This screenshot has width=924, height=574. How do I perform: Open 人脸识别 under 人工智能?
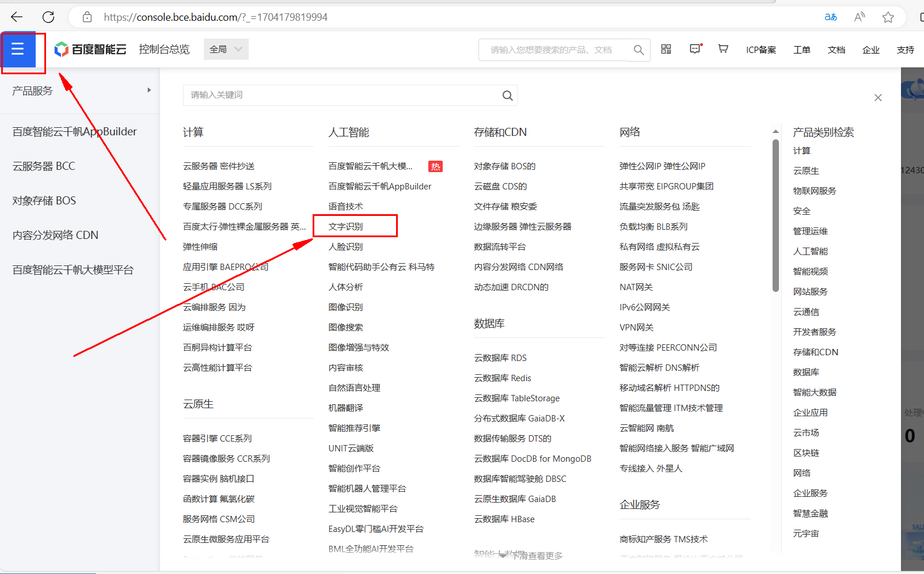pos(345,247)
